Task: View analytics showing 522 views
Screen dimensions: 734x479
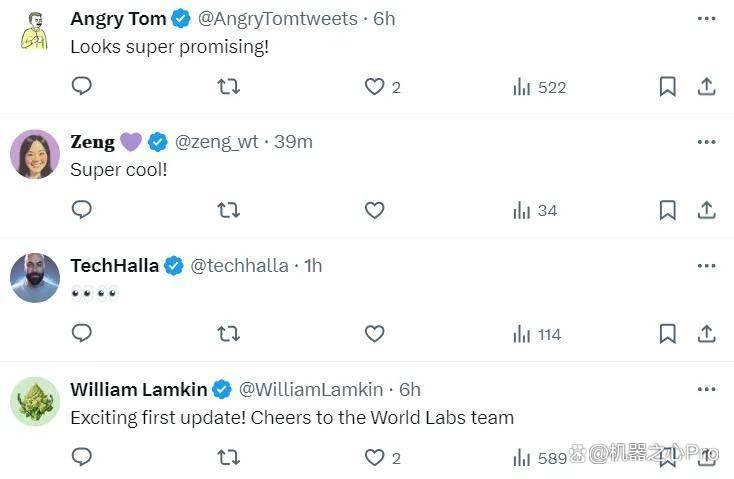Action: pyautogui.click(x=540, y=87)
